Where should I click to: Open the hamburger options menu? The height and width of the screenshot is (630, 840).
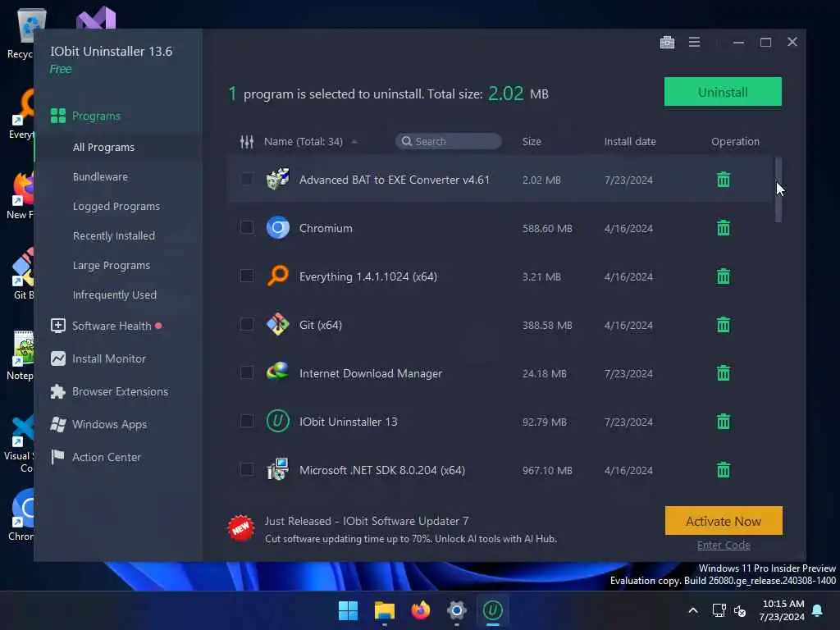(x=694, y=42)
